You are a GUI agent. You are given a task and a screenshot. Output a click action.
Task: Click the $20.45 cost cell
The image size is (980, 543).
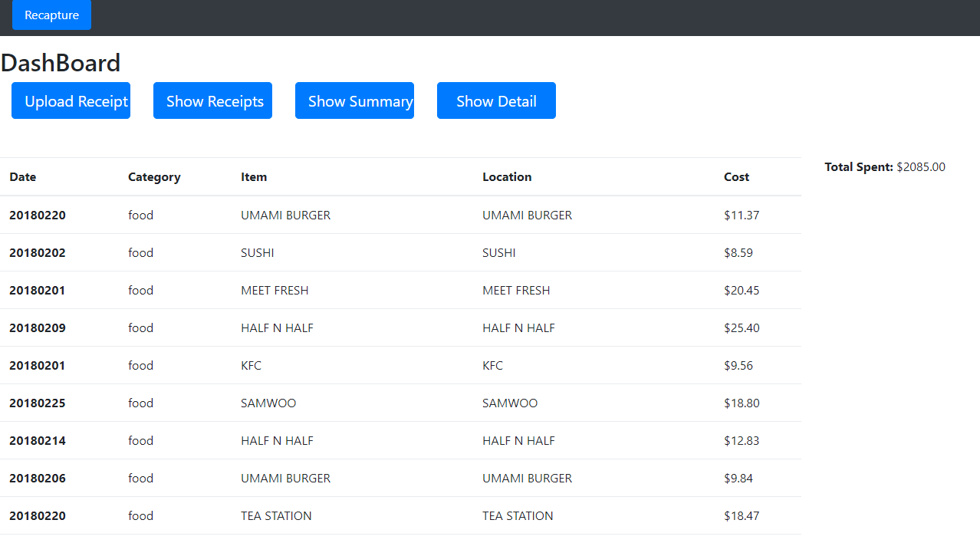click(742, 290)
